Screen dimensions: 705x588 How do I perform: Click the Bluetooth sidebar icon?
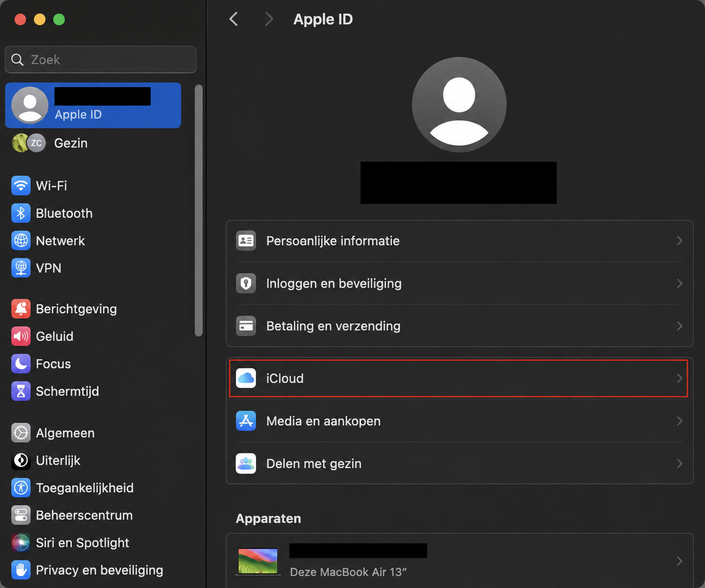click(x=21, y=213)
